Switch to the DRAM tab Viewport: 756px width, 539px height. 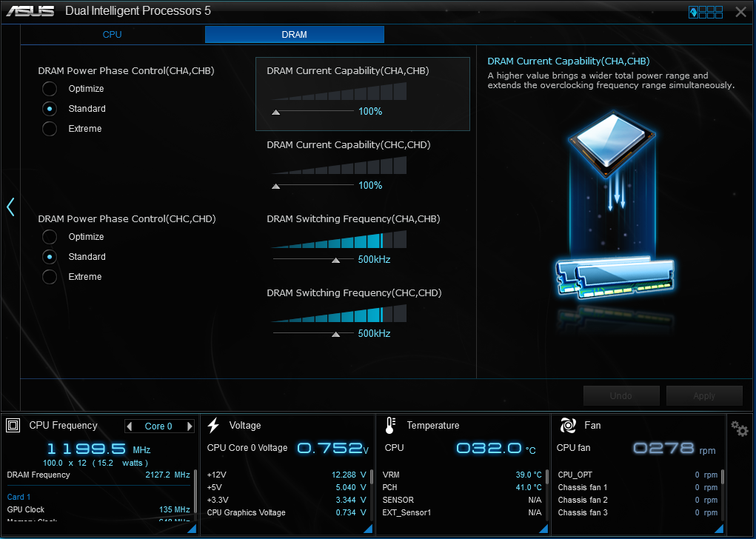(x=295, y=35)
